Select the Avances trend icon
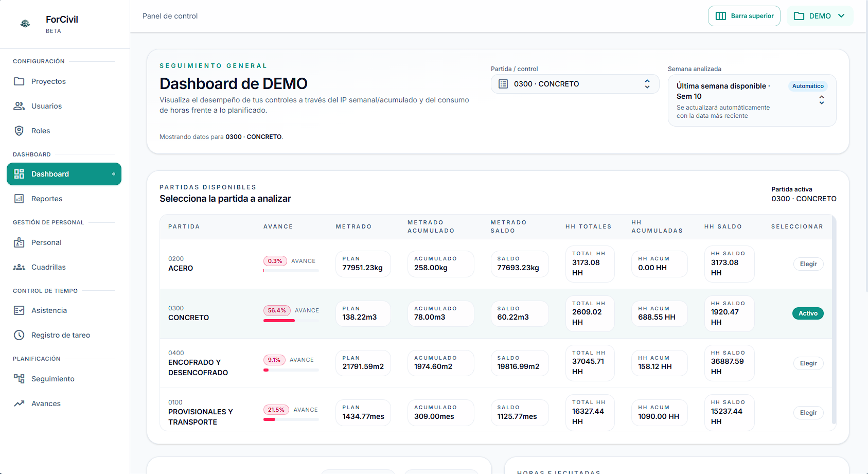The image size is (868, 474). (x=19, y=403)
